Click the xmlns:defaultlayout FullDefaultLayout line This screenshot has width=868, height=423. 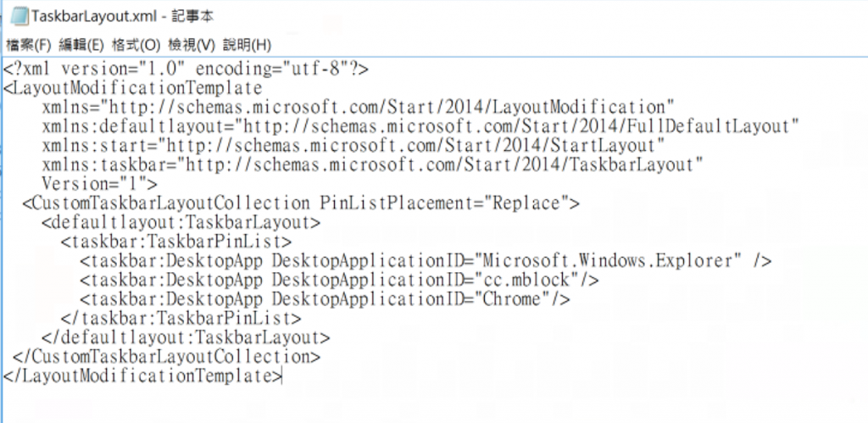tap(420, 126)
